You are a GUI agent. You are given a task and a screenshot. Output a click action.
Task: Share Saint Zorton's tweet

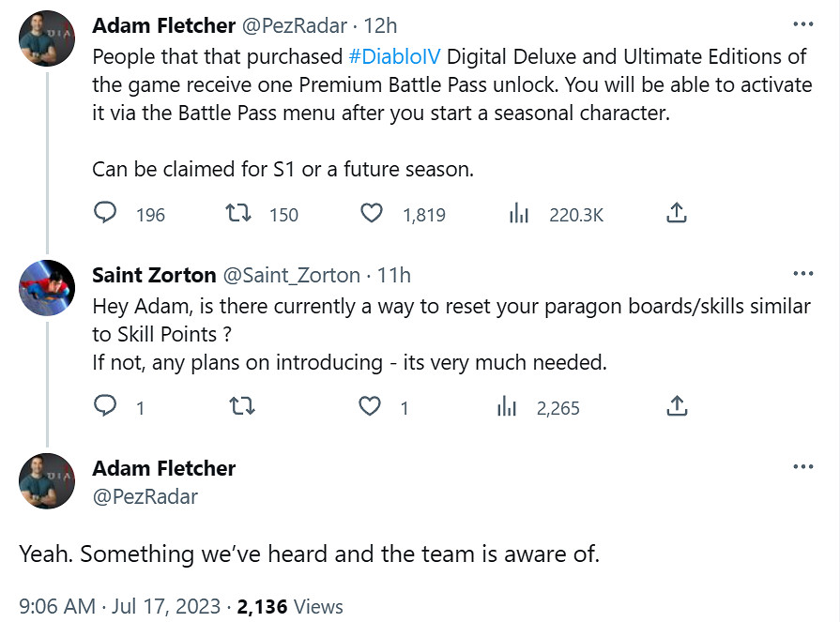[676, 407]
